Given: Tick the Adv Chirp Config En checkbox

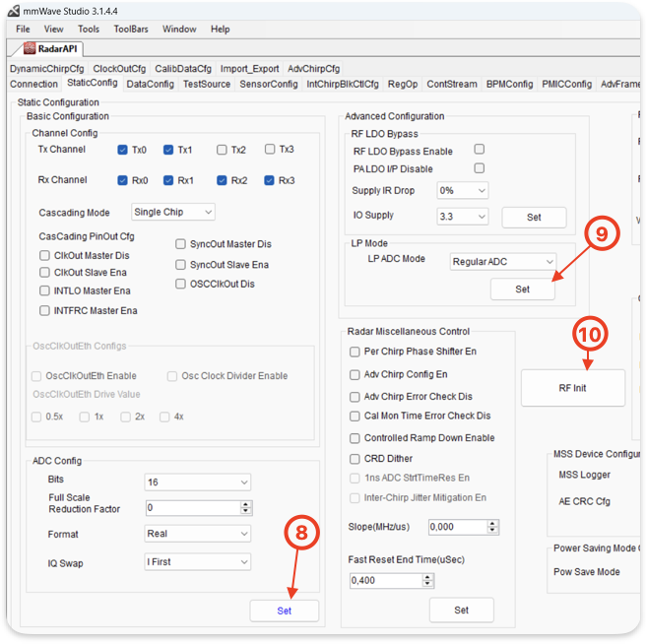Looking at the screenshot, I should click(x=355, y=375).
